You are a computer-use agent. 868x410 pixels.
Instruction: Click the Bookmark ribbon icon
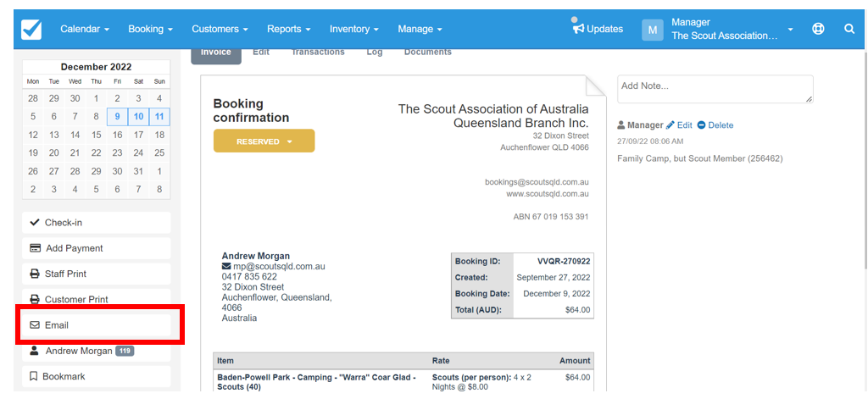tap(33, 376)
